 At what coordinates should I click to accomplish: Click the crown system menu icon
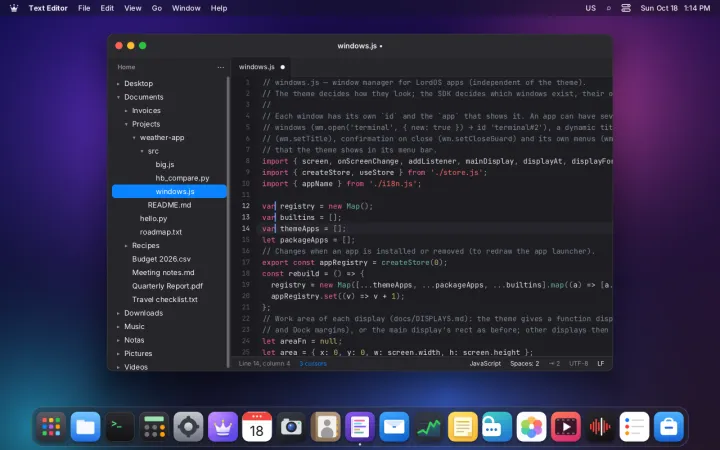[x=14, y=8]
